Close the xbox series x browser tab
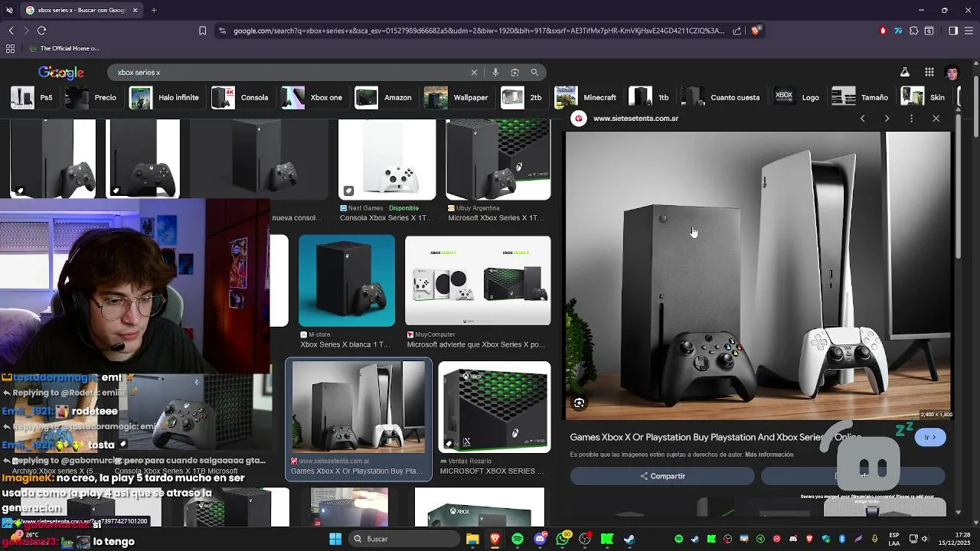This screenshot has height=551, width=980. click(135, 10)
